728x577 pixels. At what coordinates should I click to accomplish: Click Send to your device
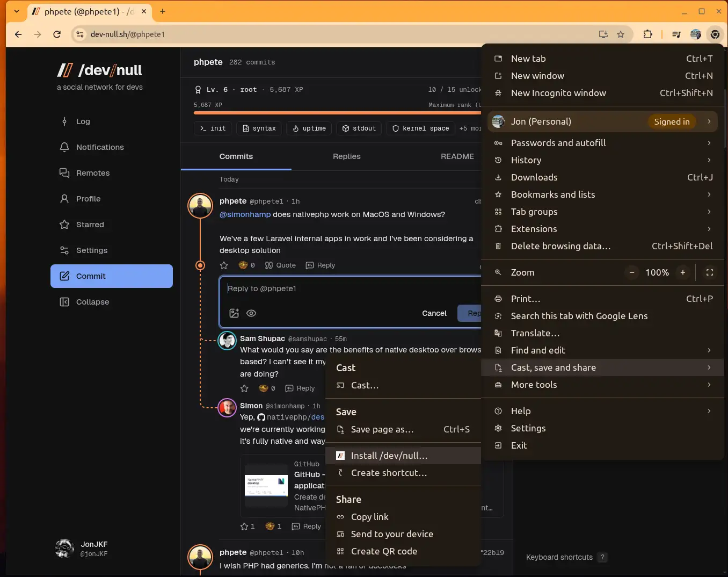tap(403, 534)
